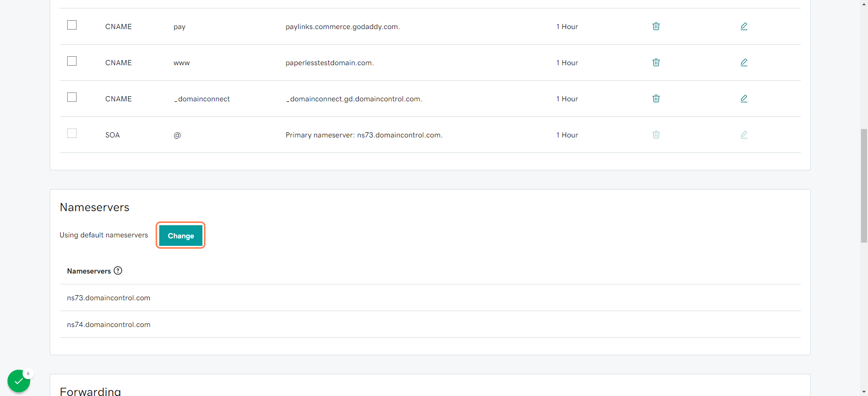
Task: Click the www record name
Action: tap(181, 63)
